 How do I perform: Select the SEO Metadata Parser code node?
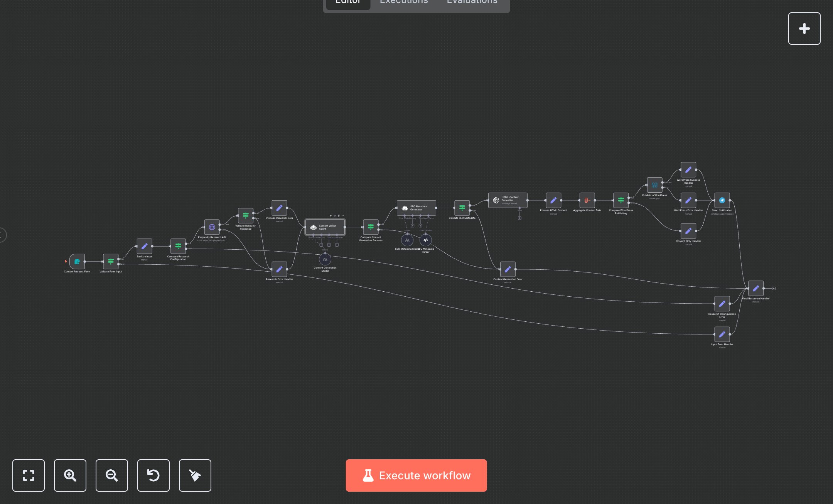(x=425, y=240)
